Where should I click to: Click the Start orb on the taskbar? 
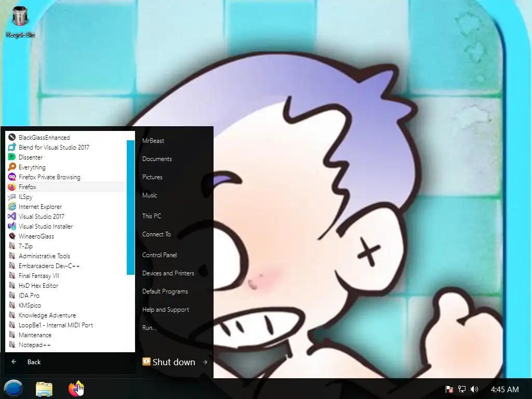pos(13,389)
